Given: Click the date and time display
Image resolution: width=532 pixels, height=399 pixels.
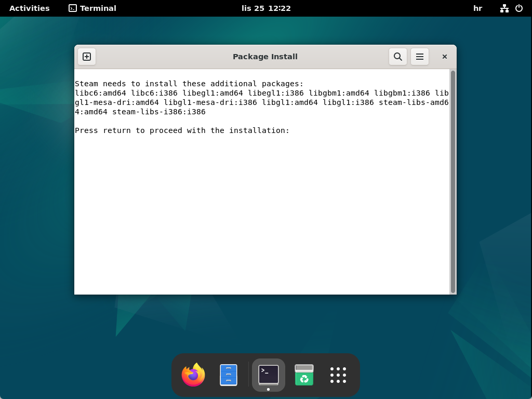Looking at the screenshot, I should pyautogui.click(x=265, y=8).
